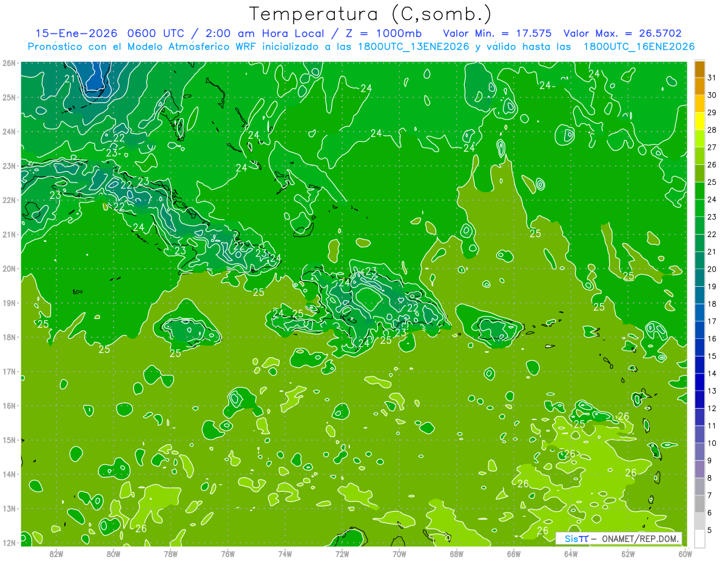Click longitude axis label "80W"
The width and height of the screenshot is (728, 562).
click(x=113, y=554)
